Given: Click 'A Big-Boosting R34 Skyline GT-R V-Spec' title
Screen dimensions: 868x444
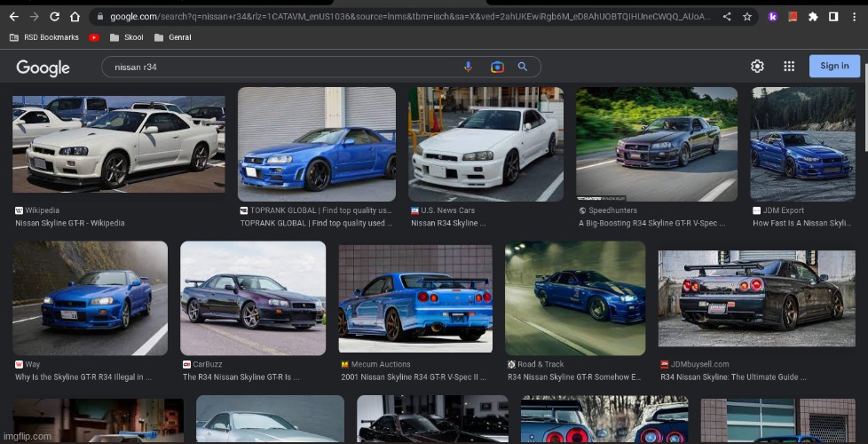Looking at the screenshot, I should point(651,223).
